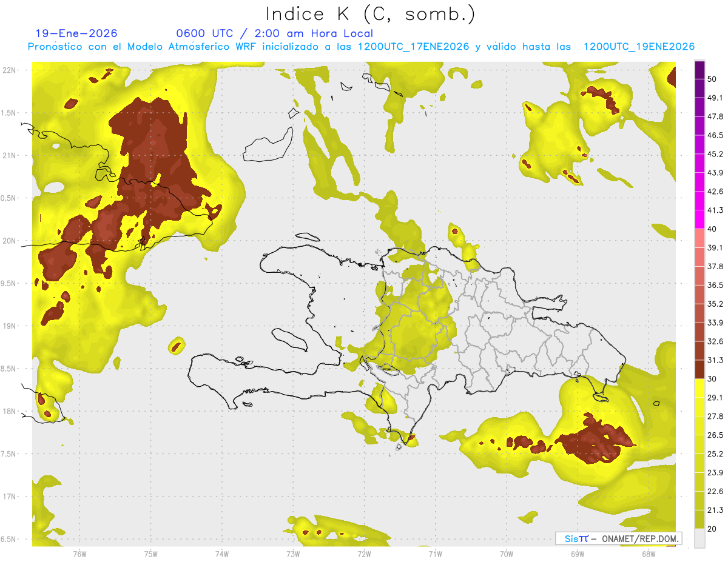Click the latitude label 17N
Viewport: 728px width, 562px height.
point(8,497)
